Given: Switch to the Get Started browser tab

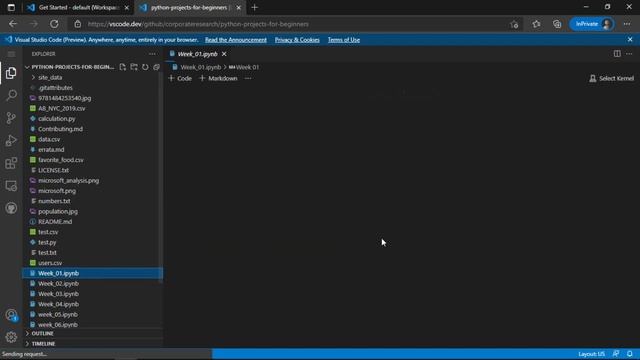Looking at the screenshot, I should click(x=78, y=7).
